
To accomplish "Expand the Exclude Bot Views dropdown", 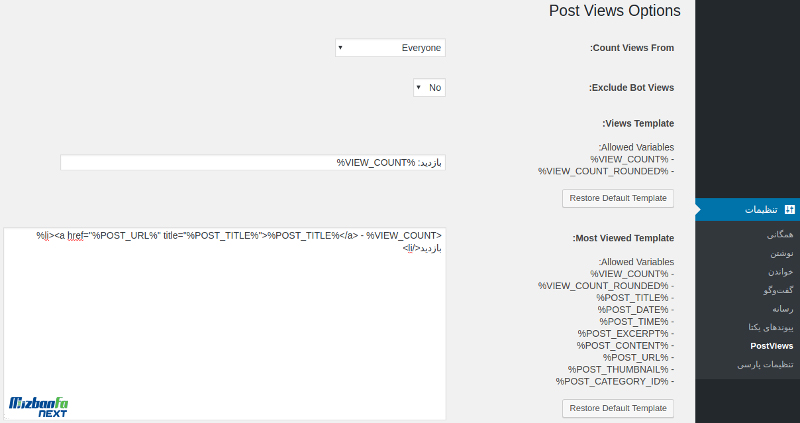I will pyautogui.click(x=429, y=88).
